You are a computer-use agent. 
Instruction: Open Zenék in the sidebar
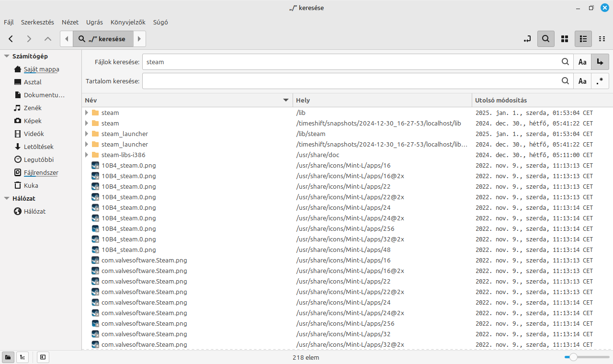pyautogui.click(x=33, y=108)
